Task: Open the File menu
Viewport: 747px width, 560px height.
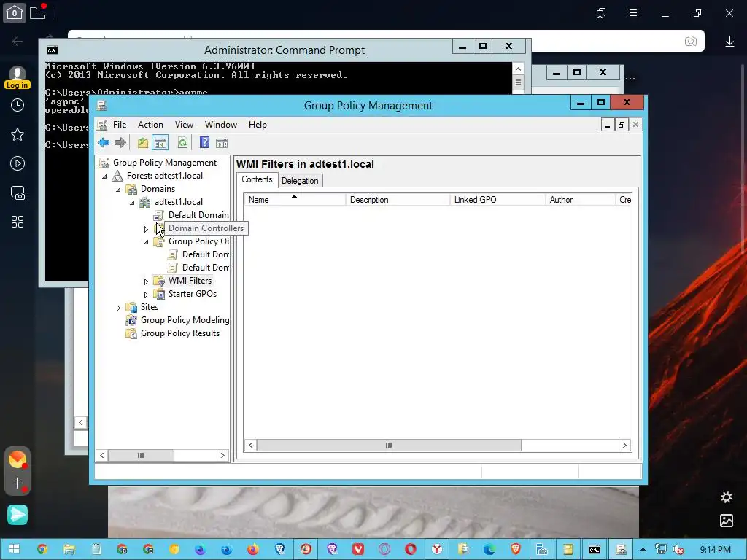Action: pyautogui.click(x=120, y=125)
